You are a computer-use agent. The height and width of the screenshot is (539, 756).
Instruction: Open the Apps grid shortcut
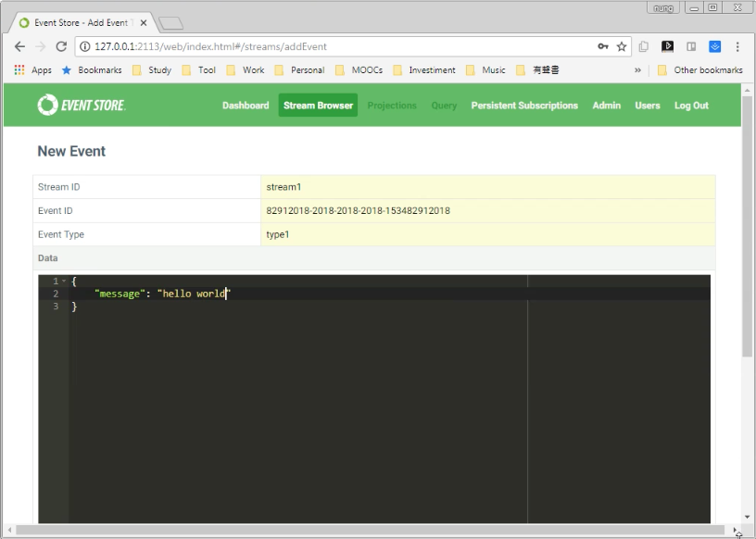coord(32,69)
